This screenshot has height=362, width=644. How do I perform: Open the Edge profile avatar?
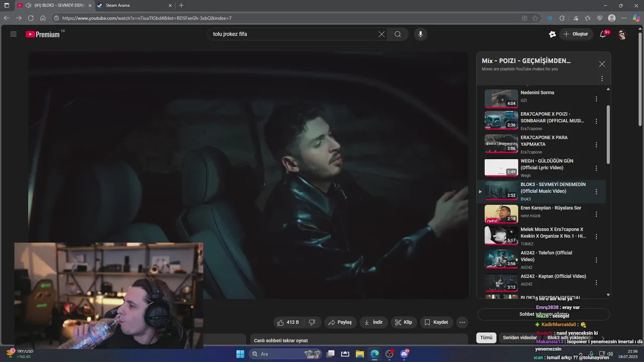[x=612, y=18]
